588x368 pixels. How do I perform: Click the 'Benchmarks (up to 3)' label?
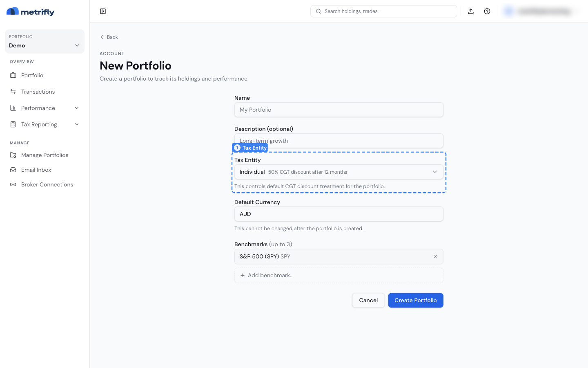click(263, 244)
